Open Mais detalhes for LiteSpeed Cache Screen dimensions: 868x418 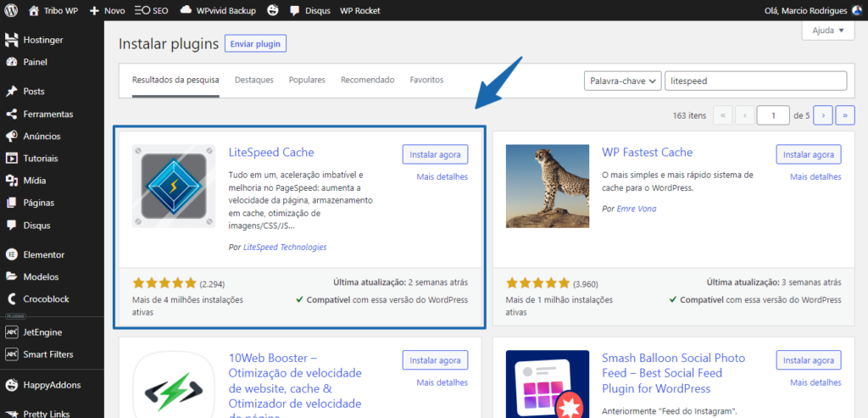point(442,176)
